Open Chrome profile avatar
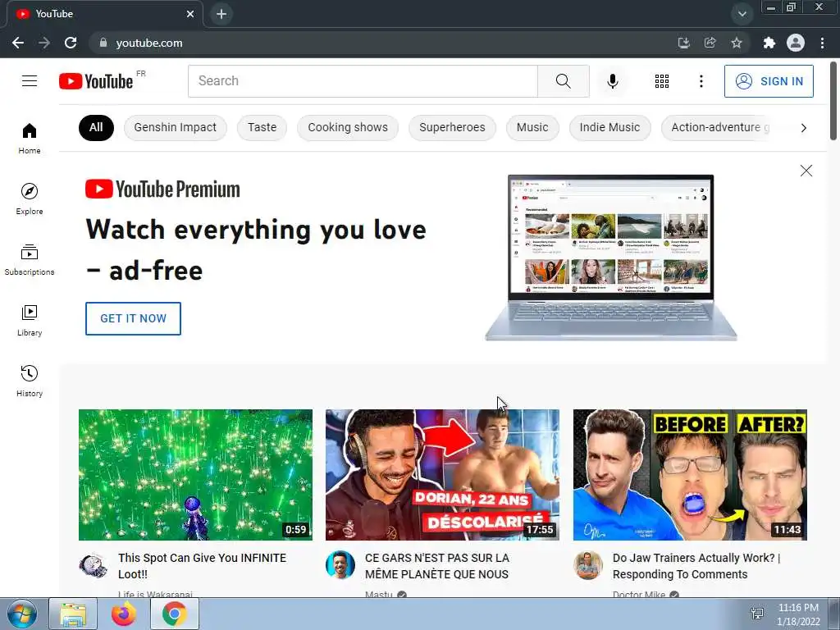 click(x=796, y=43)
